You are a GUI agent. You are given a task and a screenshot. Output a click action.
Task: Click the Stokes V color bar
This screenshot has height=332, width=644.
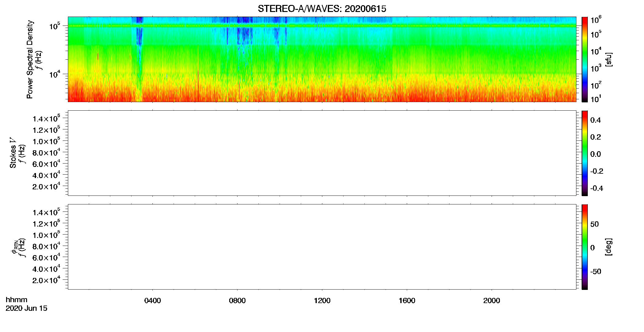[x=584, y=153]
